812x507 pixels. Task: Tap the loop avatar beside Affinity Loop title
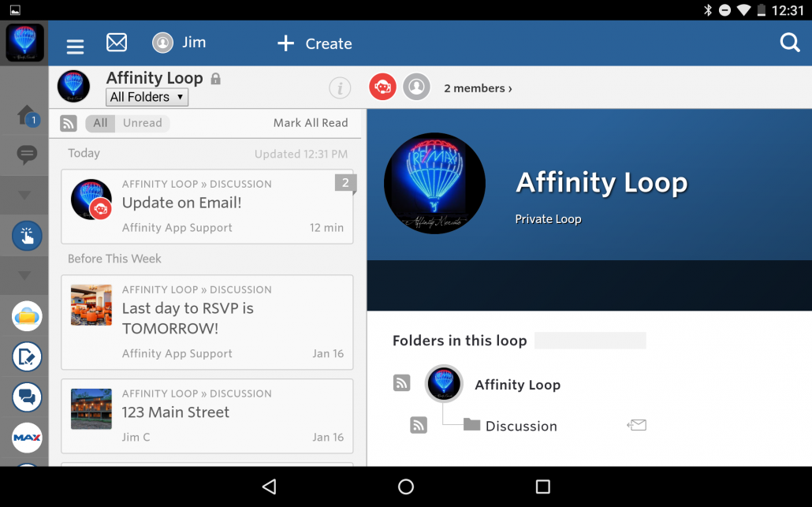click(x=73, y=87)
